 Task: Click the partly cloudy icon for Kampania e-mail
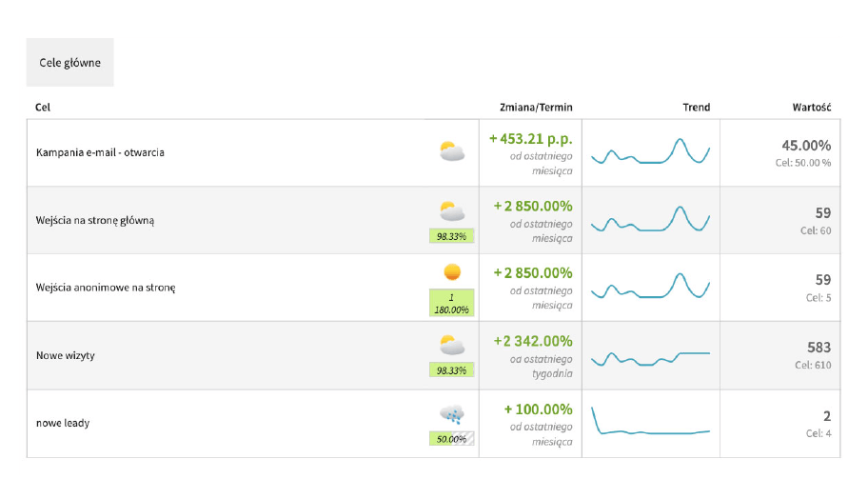pyautogui.click(x=452, y=151)
